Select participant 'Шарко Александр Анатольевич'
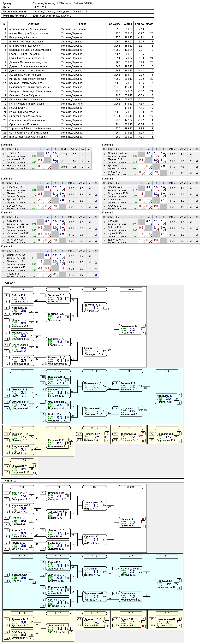The width and height of the screenshot is (202, 644). 28,137
